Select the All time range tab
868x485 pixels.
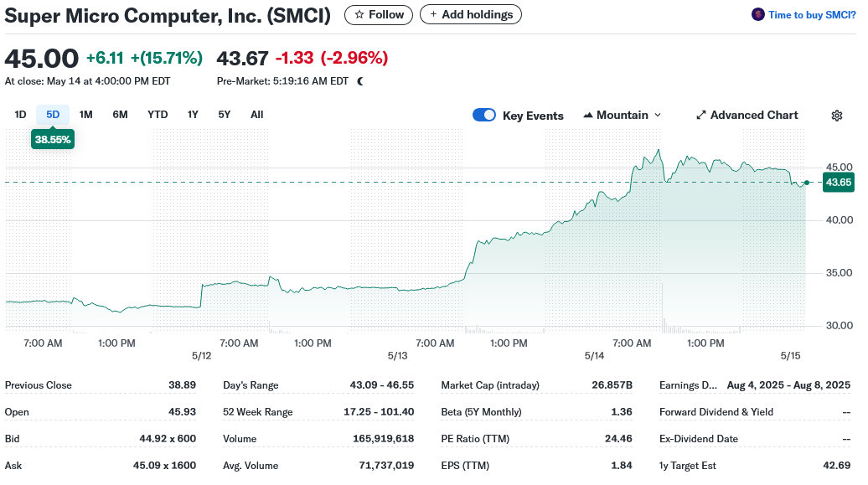[x=256, y=114]
